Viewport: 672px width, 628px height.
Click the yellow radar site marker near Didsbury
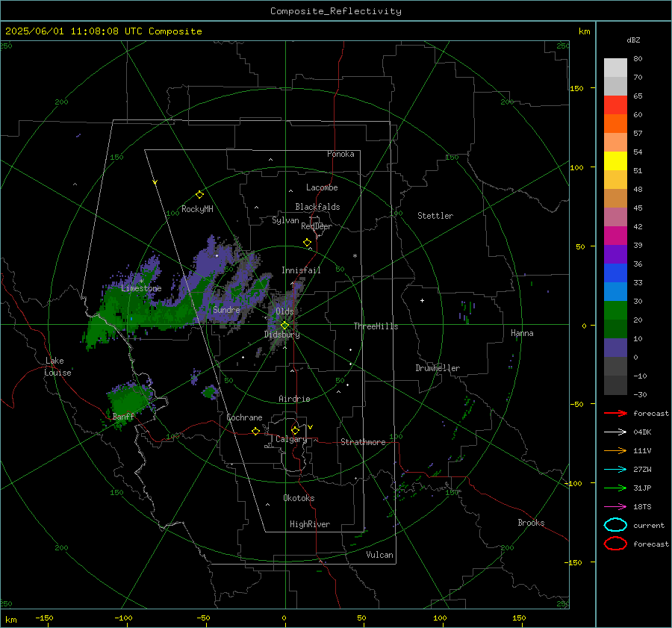pyautogui.click(x=284, y=326)
